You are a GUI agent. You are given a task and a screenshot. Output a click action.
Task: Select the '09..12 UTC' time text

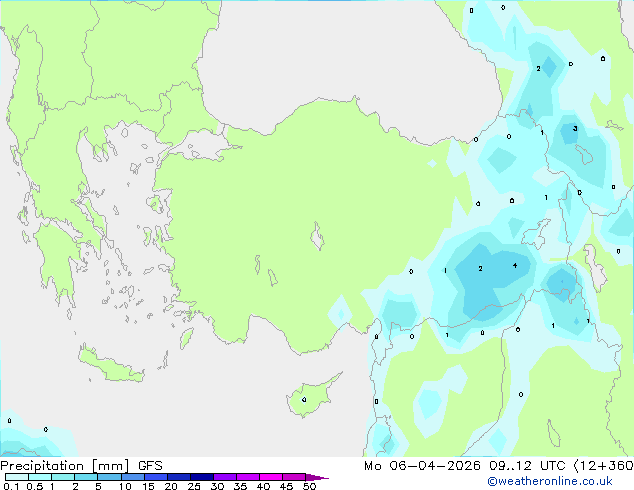527,466
